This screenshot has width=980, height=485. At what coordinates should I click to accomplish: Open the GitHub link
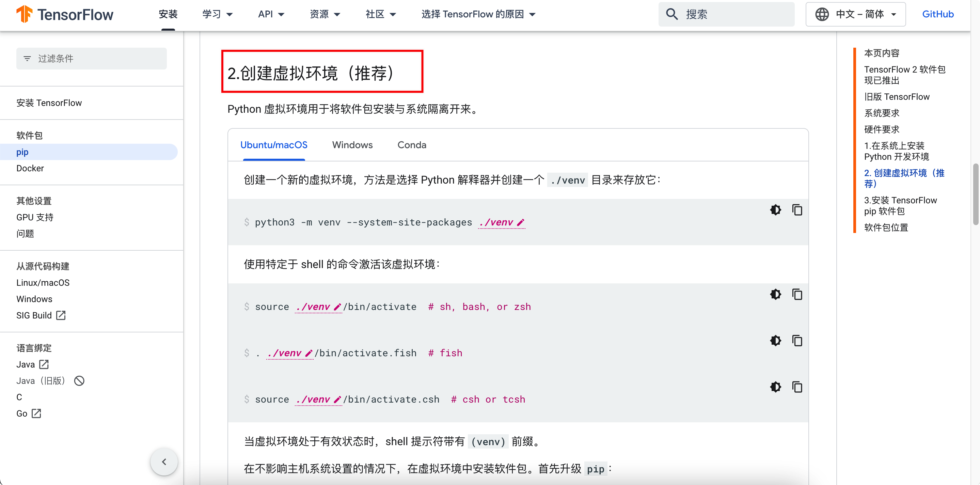[938, 14]
